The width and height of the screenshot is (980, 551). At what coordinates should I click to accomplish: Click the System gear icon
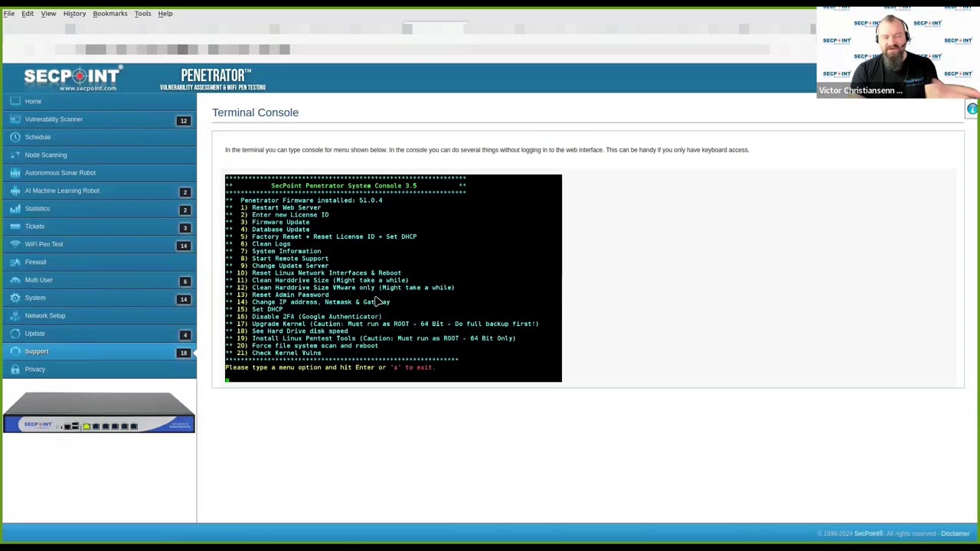[15, 298]
